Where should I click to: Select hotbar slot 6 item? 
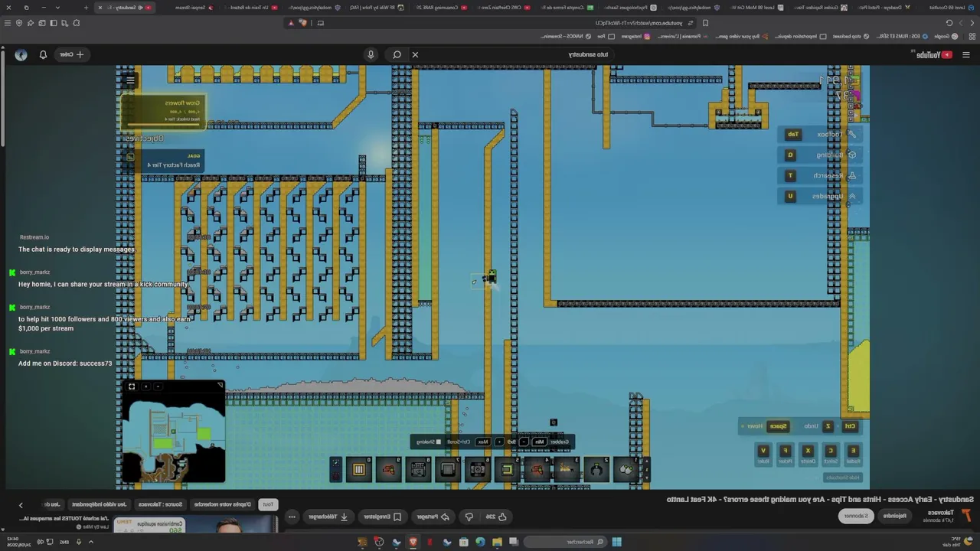pos(478,469)
